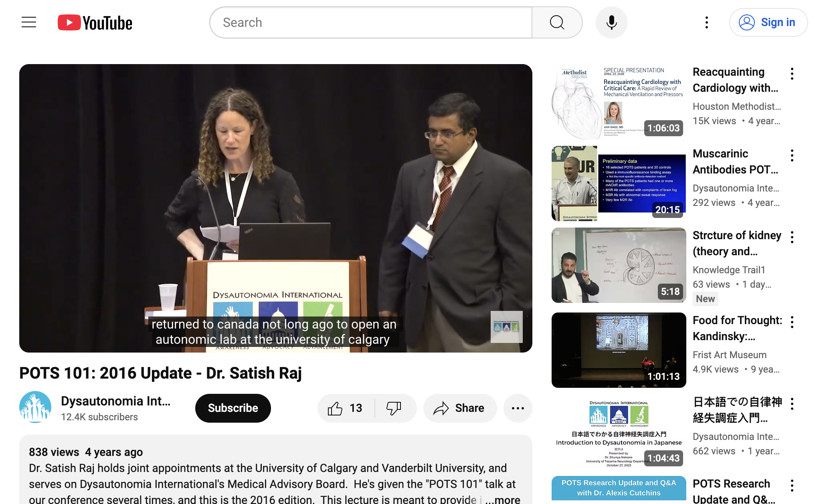
Task: Click the Search text field
Action: point(371,22)
